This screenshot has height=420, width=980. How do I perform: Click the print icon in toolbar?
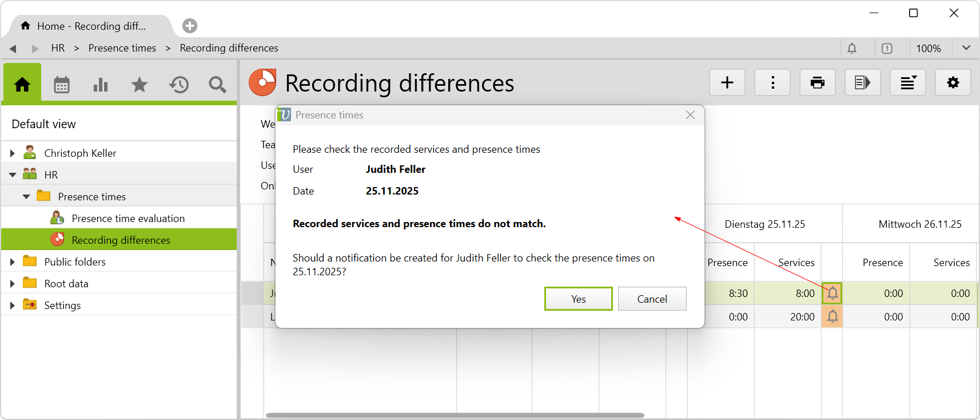pyautogui.click(x=818, y=83)
